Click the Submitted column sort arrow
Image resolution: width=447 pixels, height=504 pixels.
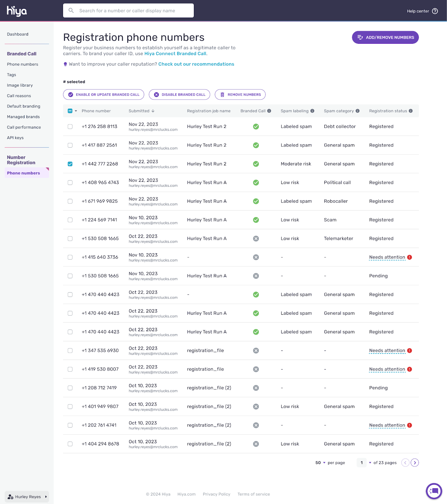(153, 111)
